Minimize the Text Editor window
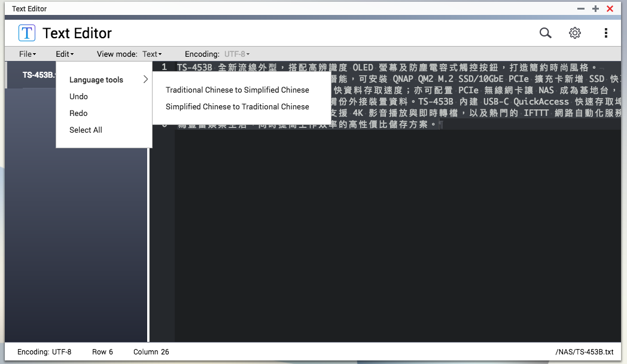Image resolution: width=627 pixels, height=364 pixels. [x=581, y=9]
